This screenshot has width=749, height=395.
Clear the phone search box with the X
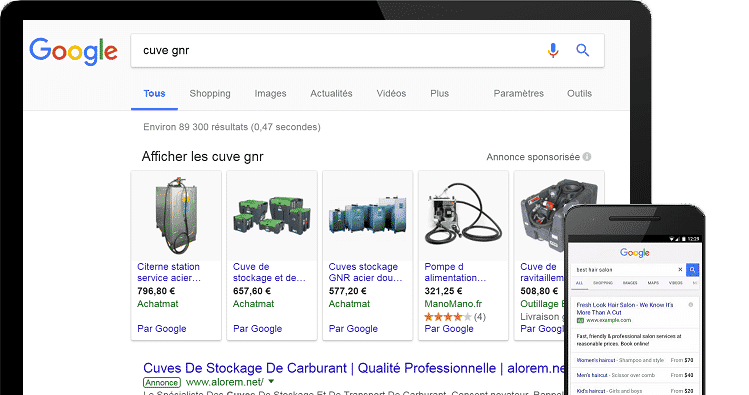680,269
